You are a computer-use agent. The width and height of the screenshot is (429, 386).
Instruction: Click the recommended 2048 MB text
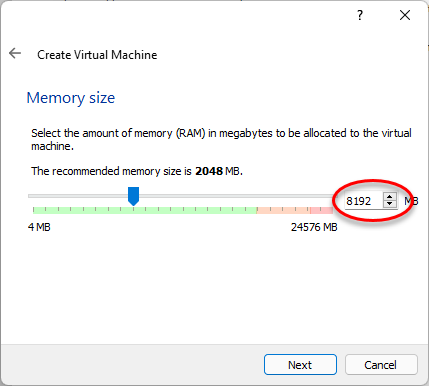pos(217,171)
